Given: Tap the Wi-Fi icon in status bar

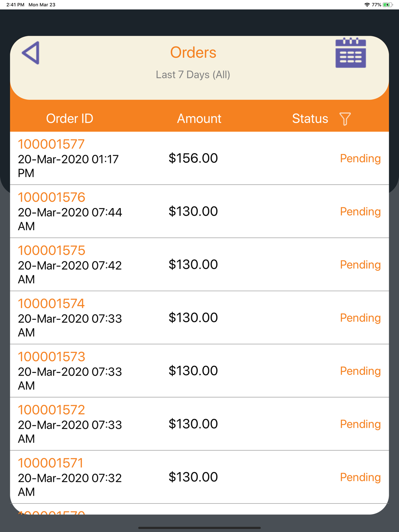Looking at the screenshot, I should pyautogui.click(x=367, y=5).
